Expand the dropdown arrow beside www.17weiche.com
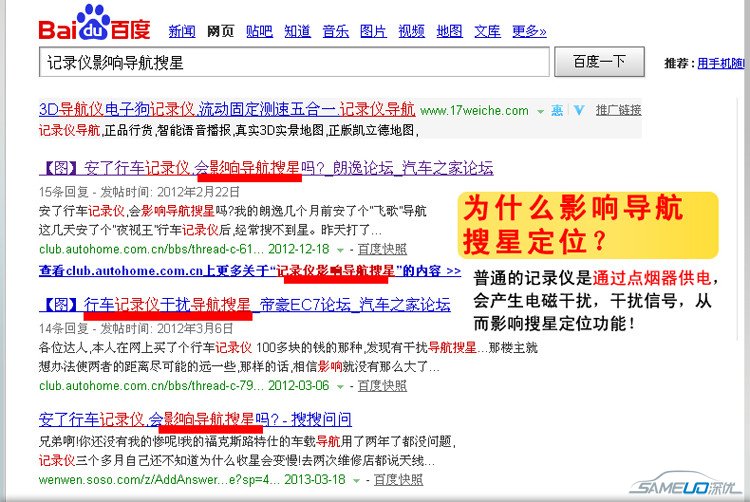 540,111
